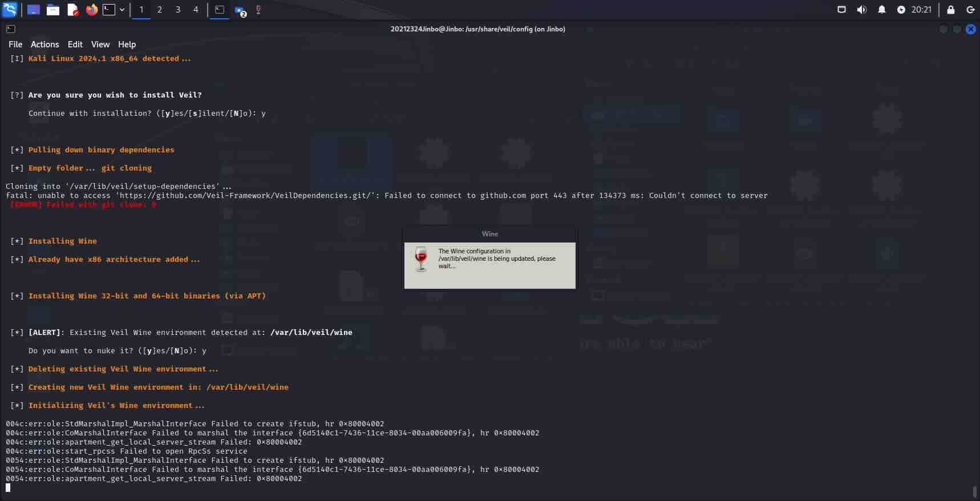
Task: Click the wine glass icon in dialog
Action: (x=421, y=259)
